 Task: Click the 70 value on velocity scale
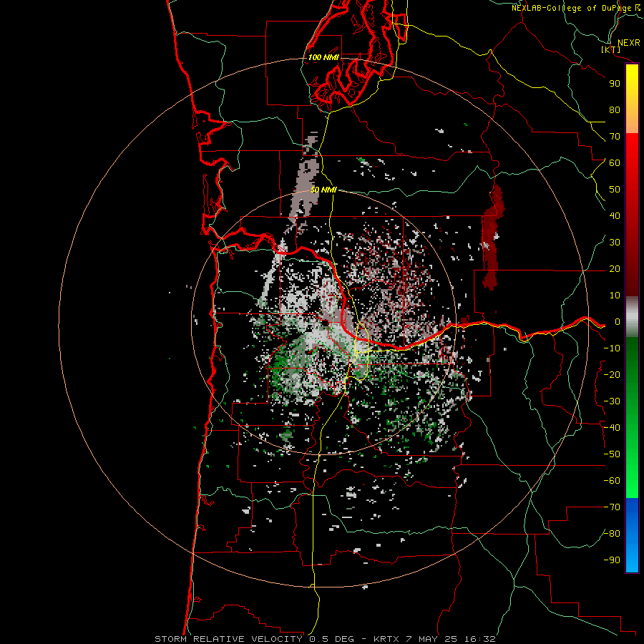(x=615, y=137)
